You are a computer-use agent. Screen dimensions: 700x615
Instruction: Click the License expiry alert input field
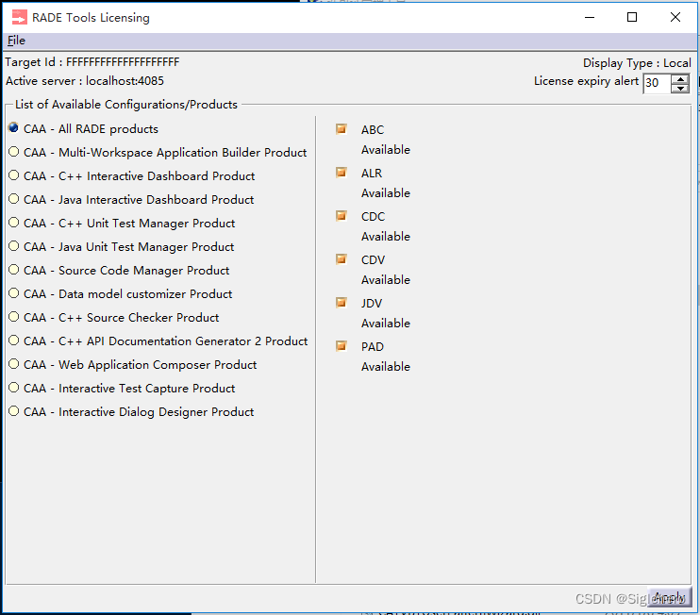pyautogui.click(x=656, y=83)
